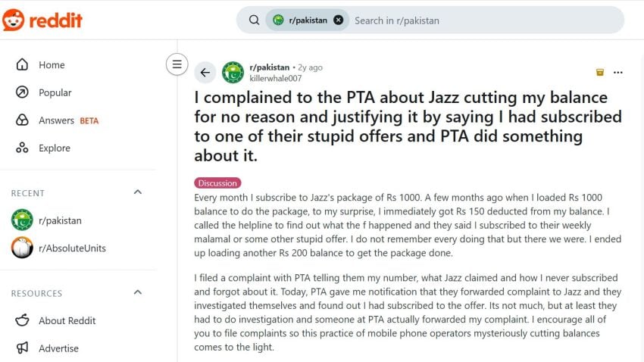Open the Popular feed
This screenshot has height=362, width=644.
point(55,92)
